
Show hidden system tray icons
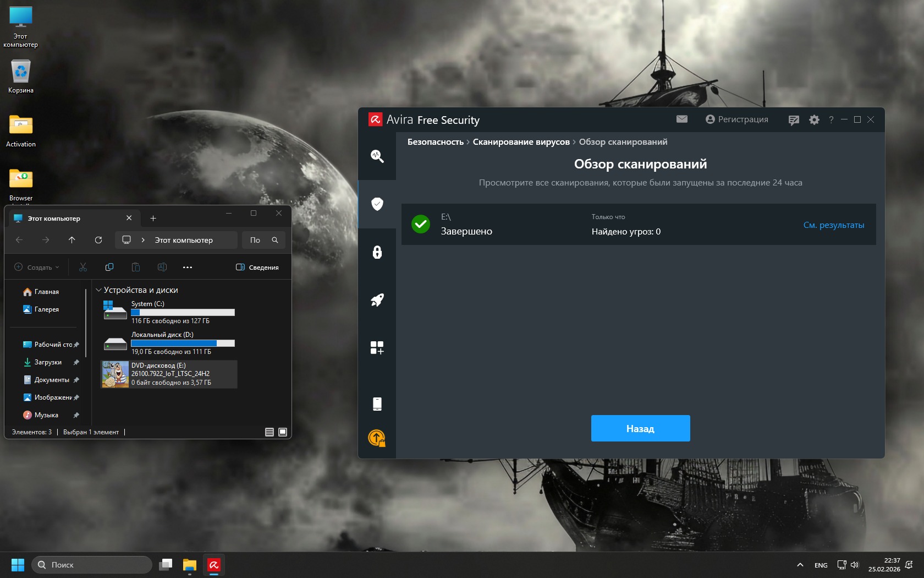click(x=800, y=565)
